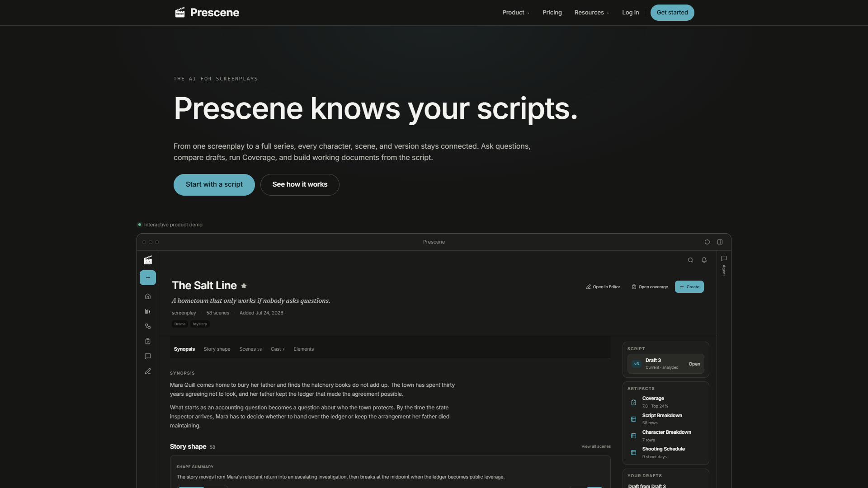Select the connections icon in demo sidebar

point(148,326)
